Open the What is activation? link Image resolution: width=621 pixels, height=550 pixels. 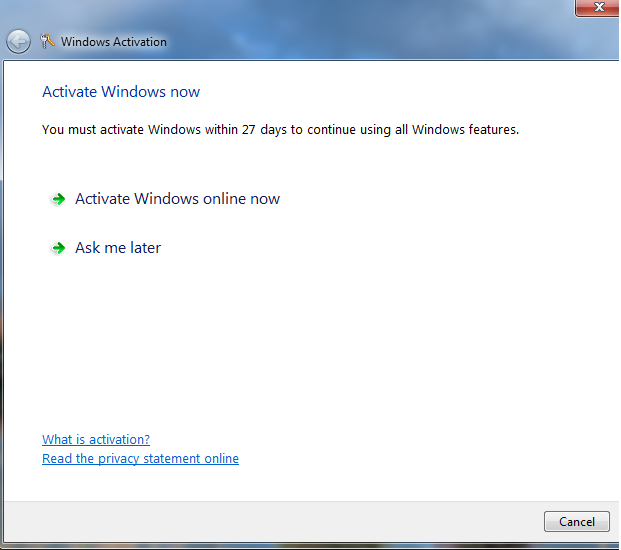click(96, 440)
